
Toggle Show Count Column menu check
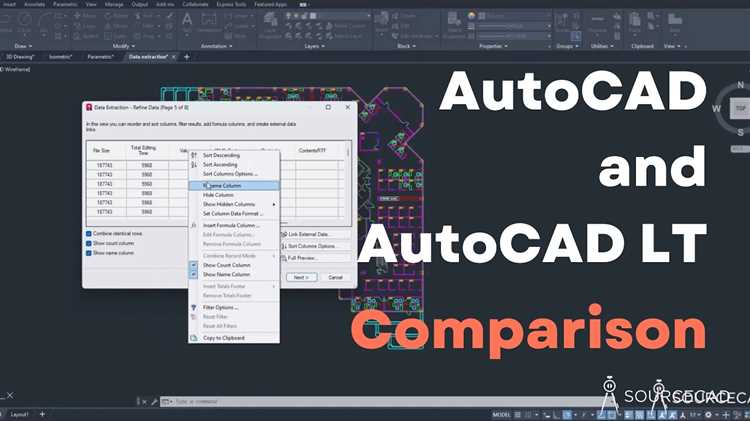click(233, 265)
